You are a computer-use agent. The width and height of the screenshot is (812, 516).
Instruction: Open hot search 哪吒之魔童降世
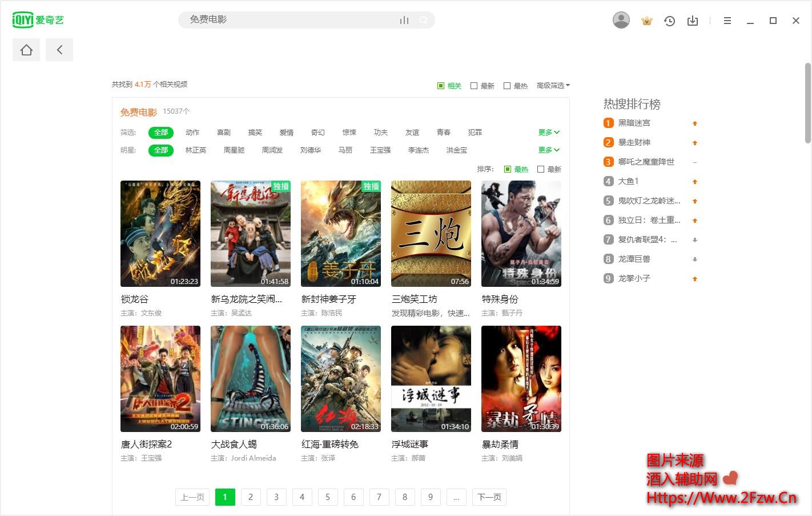646,162
